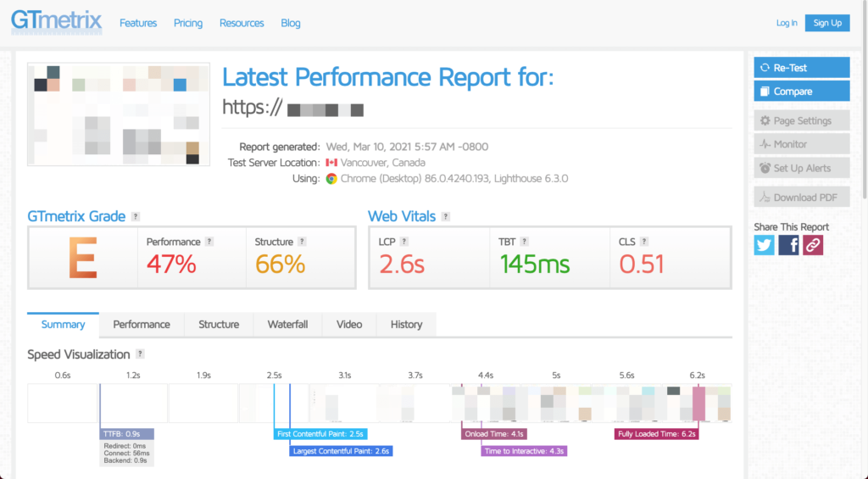Click the 2.6s LCP value

pyautogui.click(x=402, y=265)
